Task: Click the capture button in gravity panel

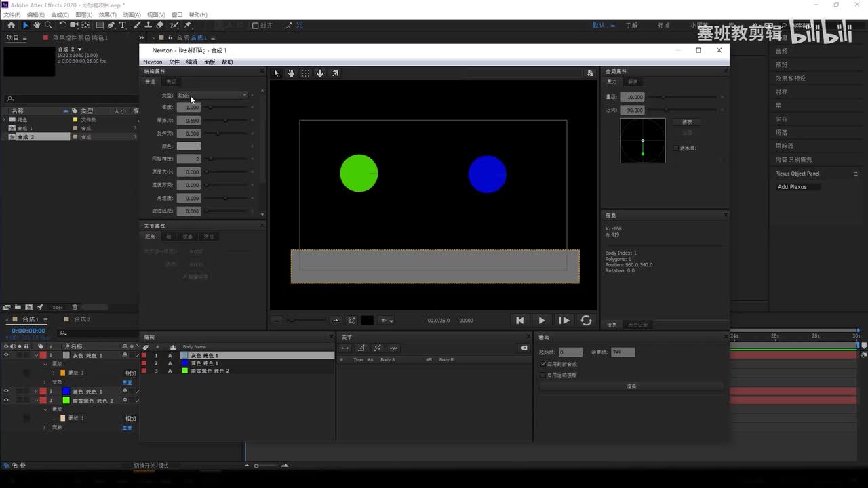Action: pos(687,122)
